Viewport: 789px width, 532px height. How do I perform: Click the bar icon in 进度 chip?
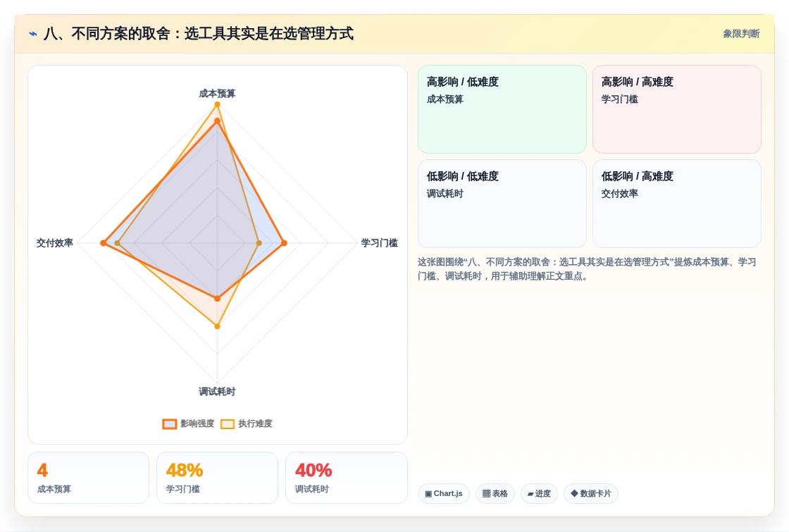click(530, 494)
